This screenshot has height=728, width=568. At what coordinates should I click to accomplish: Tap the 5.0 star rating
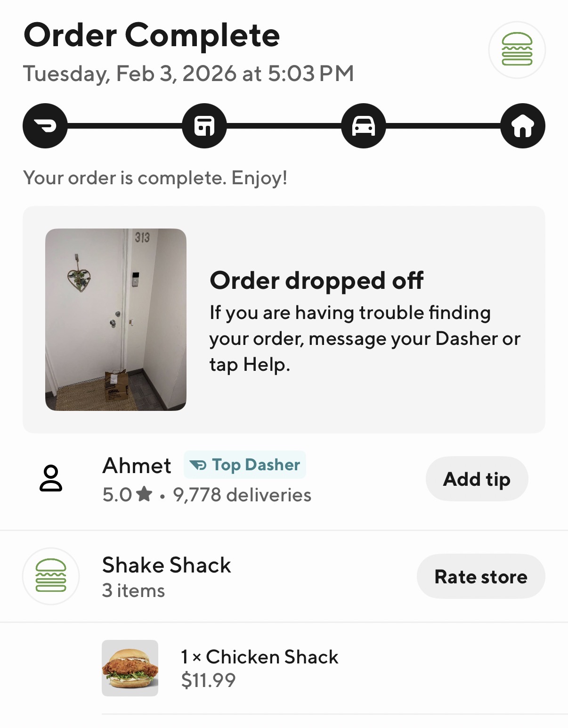point(127,495)
